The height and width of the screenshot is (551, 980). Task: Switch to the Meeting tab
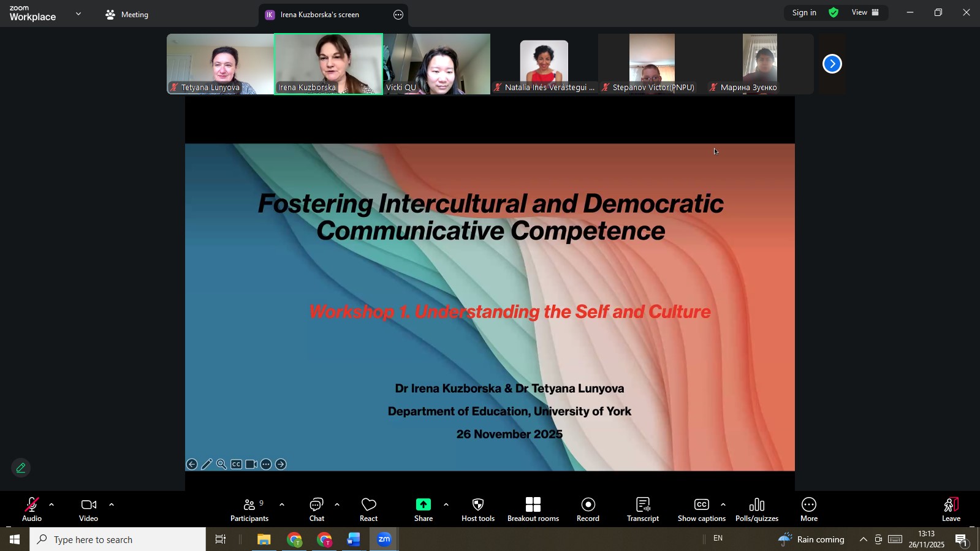(127, 15)
